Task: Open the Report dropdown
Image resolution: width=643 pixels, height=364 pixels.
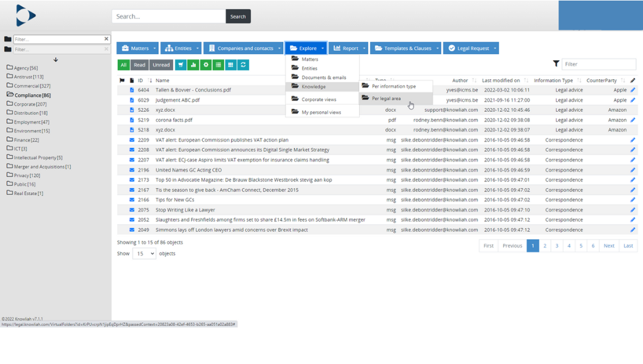Action: [x=348, y=48]
